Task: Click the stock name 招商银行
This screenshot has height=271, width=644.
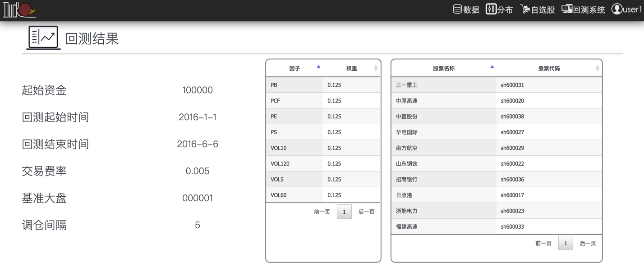Action: pos(407,179)
